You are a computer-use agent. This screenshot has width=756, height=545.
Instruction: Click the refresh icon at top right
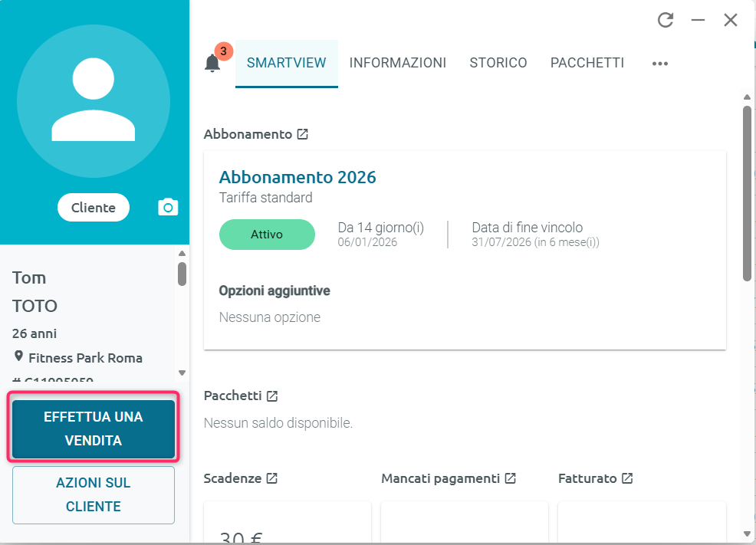click(666, 20)
